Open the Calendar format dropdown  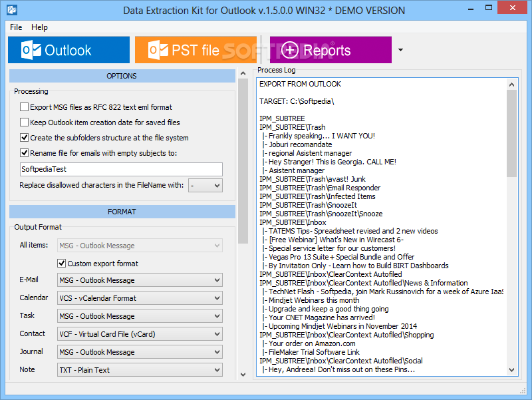pyautogui.click(x=140, y=298)
